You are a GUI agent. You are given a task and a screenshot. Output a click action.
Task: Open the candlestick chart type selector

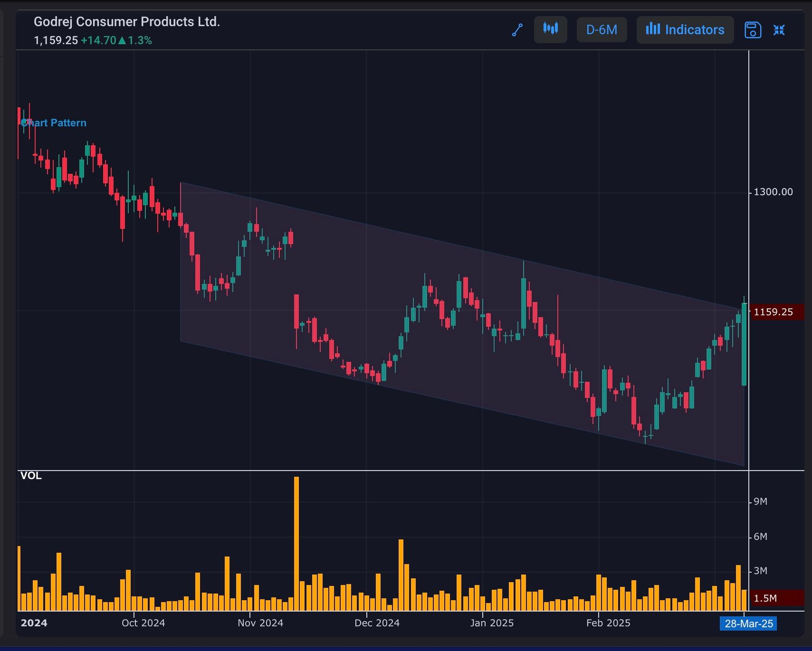coord(551,29)
